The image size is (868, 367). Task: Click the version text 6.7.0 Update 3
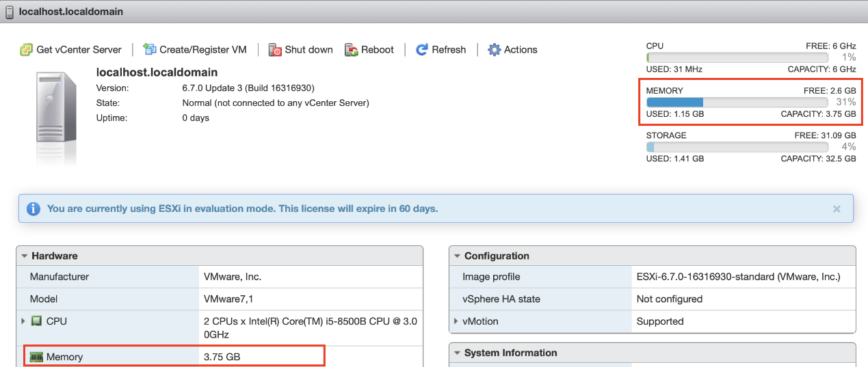point(249,88)
